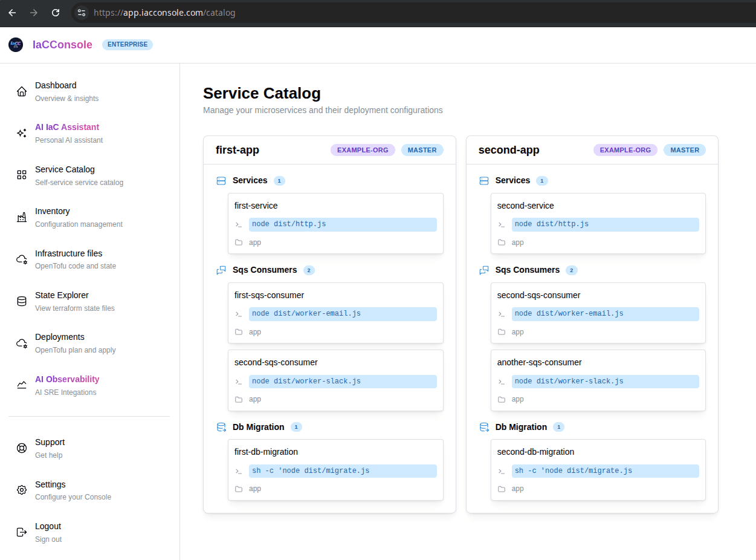Click the Service Catalog grid icon
The height and width of the screenshot is (560, 756).
tap(22, 175)
